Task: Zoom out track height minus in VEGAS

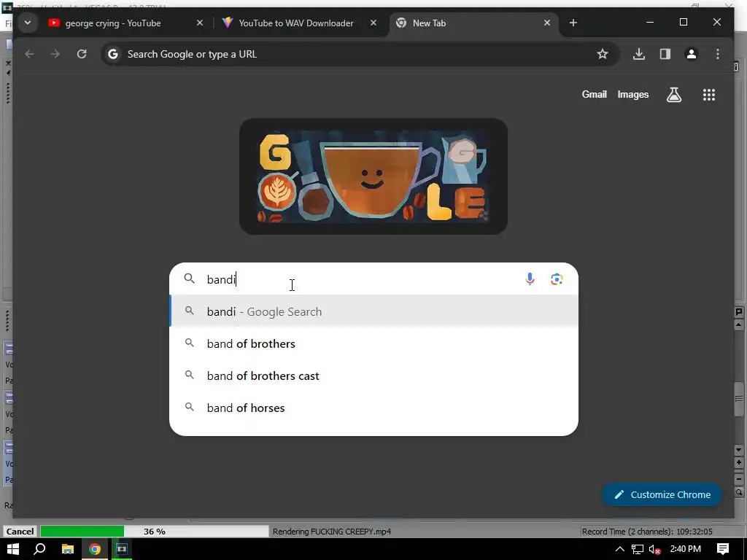Action: pos(739,479)
